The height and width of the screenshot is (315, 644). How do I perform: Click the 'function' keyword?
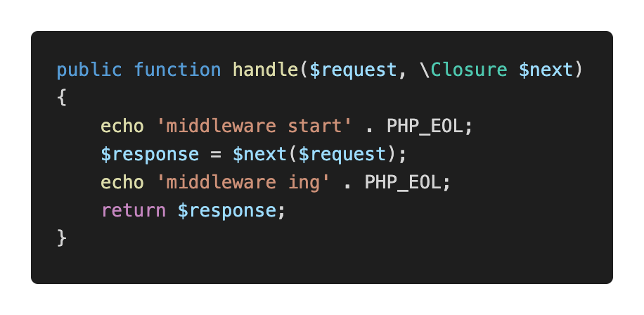coord(177,70)
